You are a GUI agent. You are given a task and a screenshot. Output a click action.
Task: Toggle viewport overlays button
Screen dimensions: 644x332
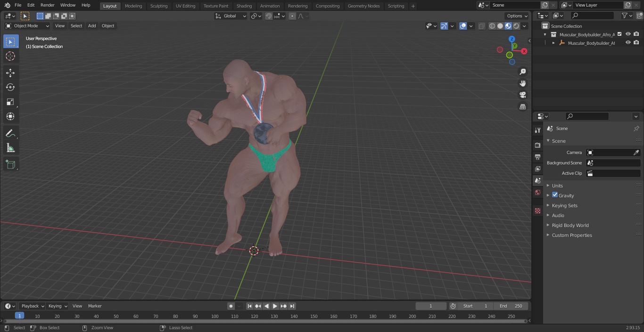coord(463,26)
